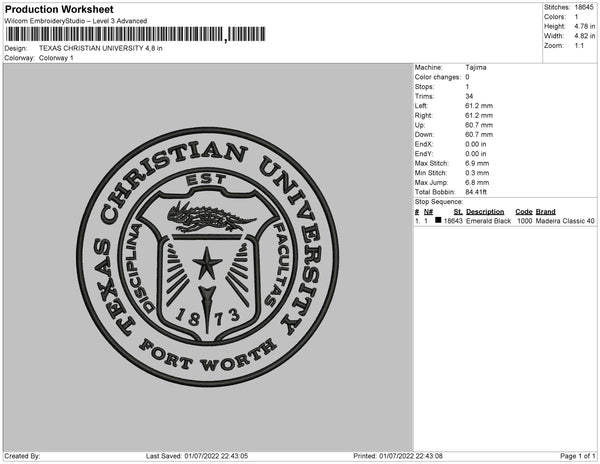Image resolution: width=600 pixels, height=464 pixels.
Task: Click the Up value '60.7 mm'
Action: pos(479,125)
